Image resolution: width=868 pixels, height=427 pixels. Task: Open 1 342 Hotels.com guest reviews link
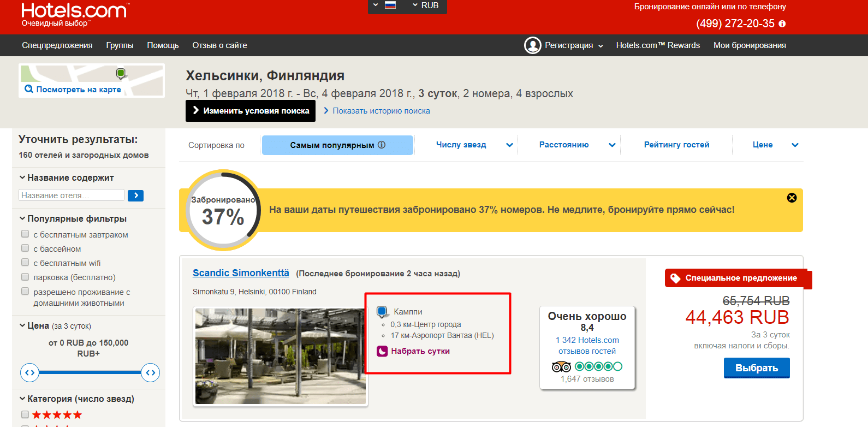coord(587,346)
